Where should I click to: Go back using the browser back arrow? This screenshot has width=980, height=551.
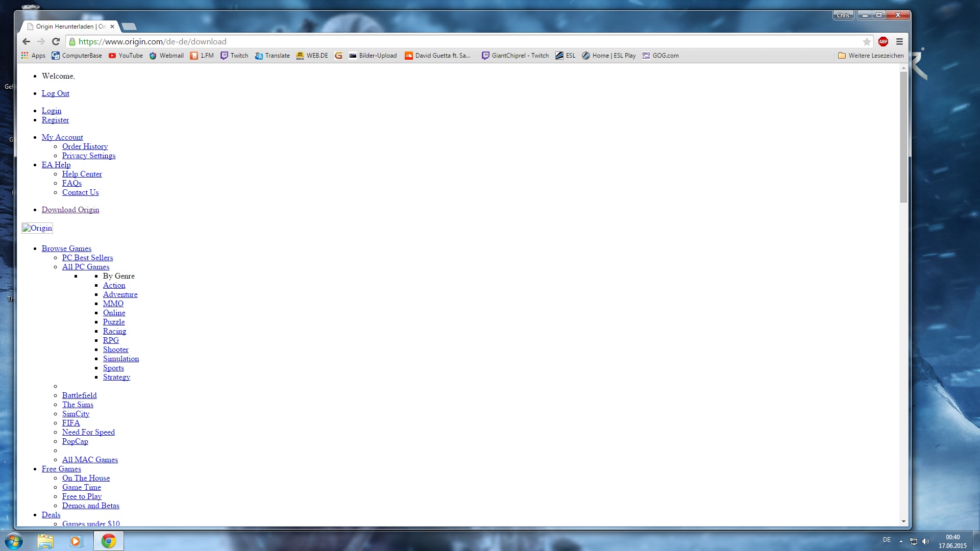(x=26, y=42)
